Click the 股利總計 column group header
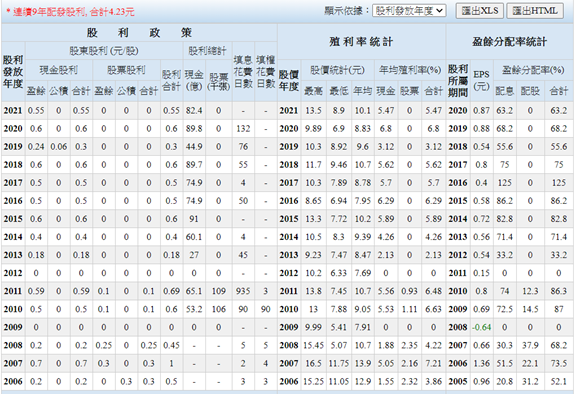Image resolution: width=576 pixels, height=394 pixels. 207,51
